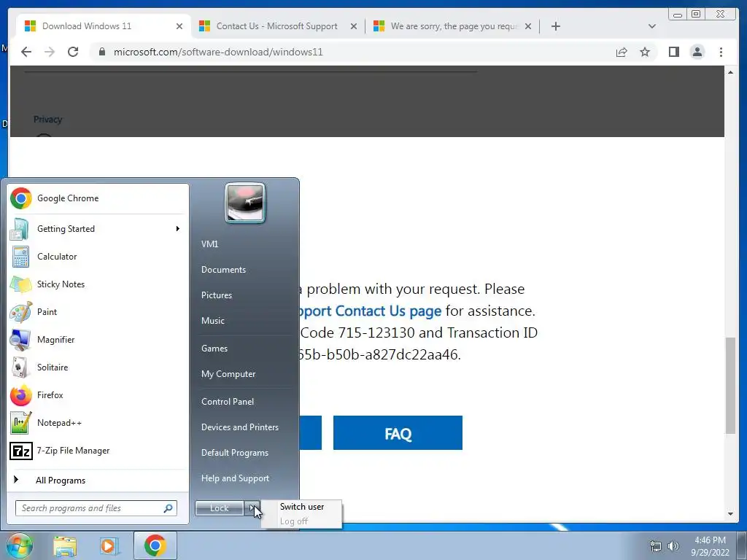Open Windows Explorer from the taskbar
Viewport: 747px width, 560px height.
(65, 545)
